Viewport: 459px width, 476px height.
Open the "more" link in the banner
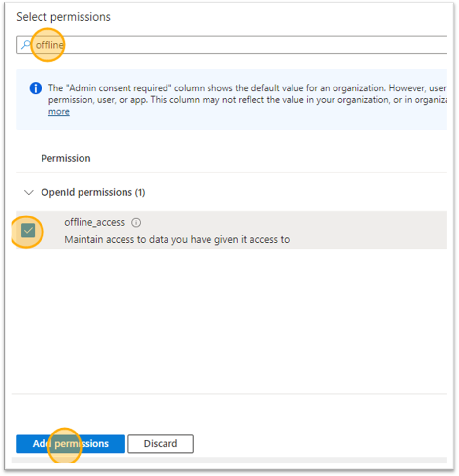coord(59,112)
